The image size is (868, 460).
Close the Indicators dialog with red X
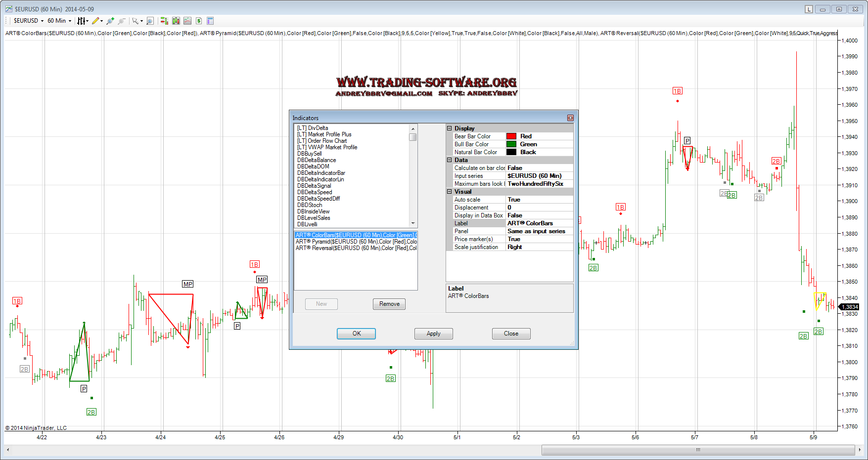570,118
